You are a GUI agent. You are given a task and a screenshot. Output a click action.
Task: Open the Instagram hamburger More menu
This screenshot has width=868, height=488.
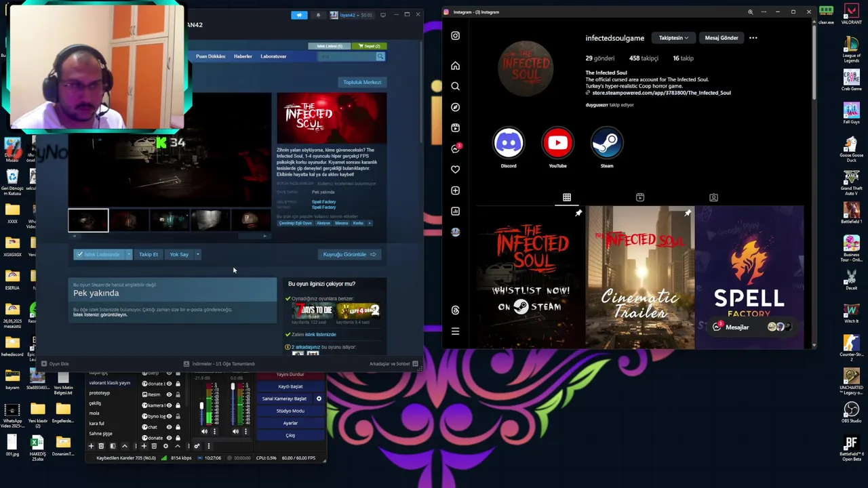[455, 331]
